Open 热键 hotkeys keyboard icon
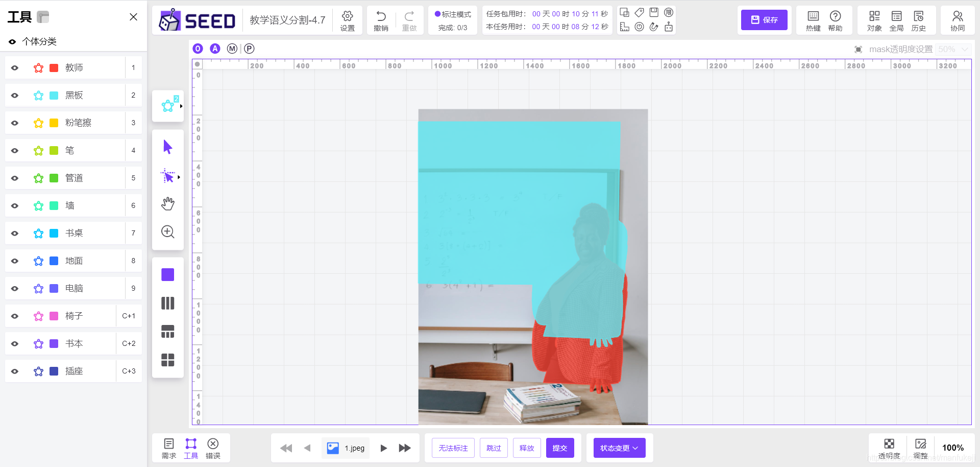The width and height of the screenshot is (980, 467). [x=813, y=20]
